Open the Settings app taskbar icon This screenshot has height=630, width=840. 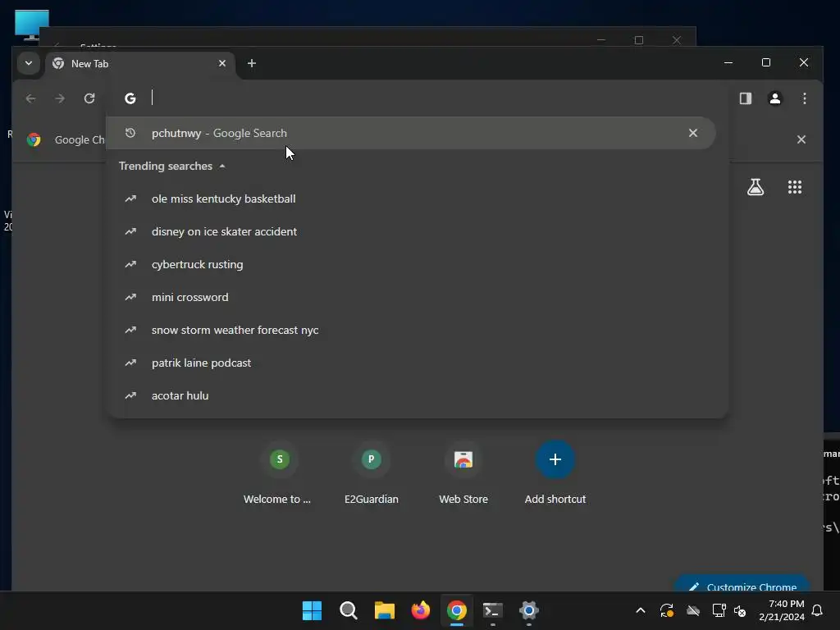coord(529,610)
